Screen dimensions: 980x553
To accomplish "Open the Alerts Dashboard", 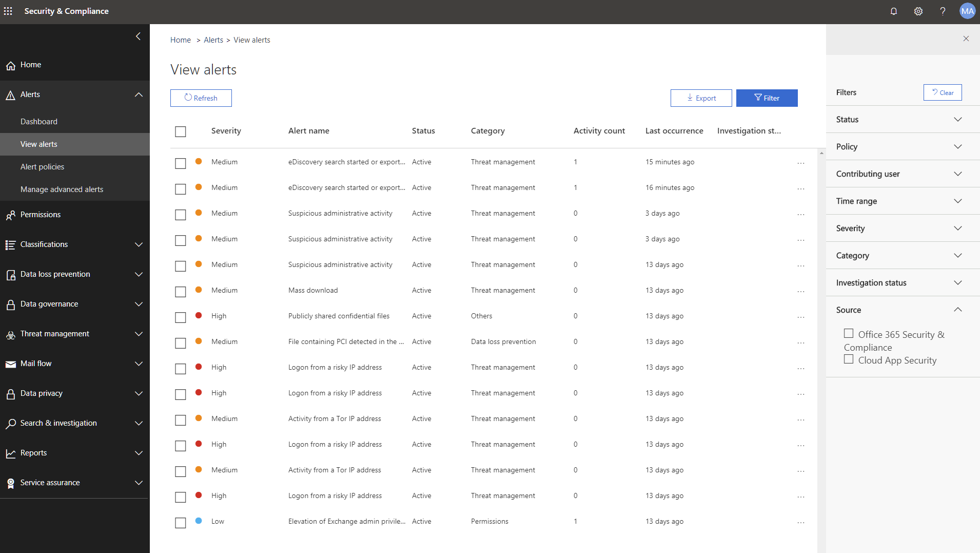I will (x=38, y=121).
